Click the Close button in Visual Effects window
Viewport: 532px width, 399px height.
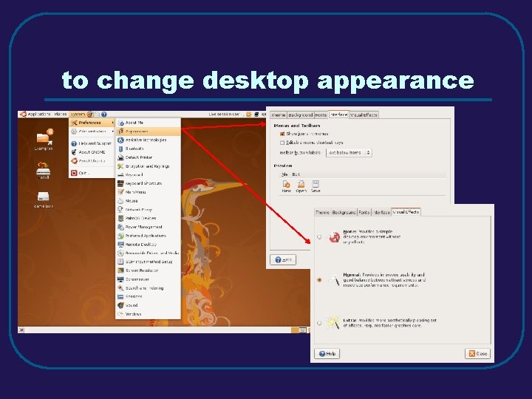478,353
